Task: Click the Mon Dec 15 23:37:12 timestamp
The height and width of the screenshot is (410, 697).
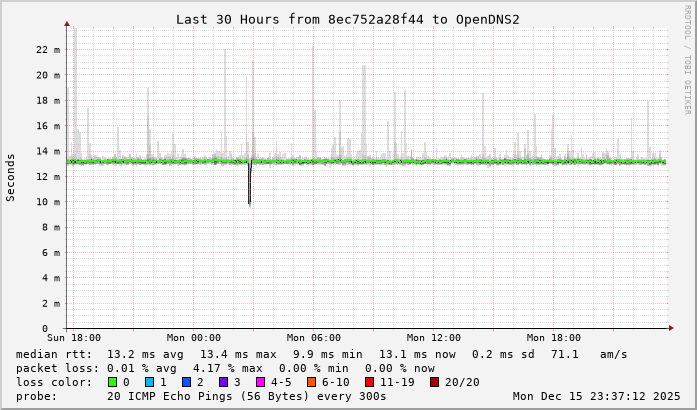Action: coord(596,396)
